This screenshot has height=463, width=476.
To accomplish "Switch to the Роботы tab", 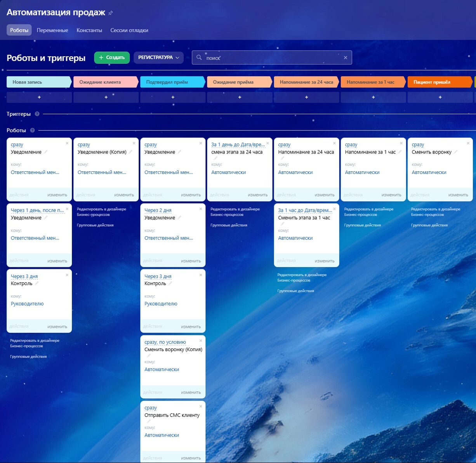I will coord(19,30).
